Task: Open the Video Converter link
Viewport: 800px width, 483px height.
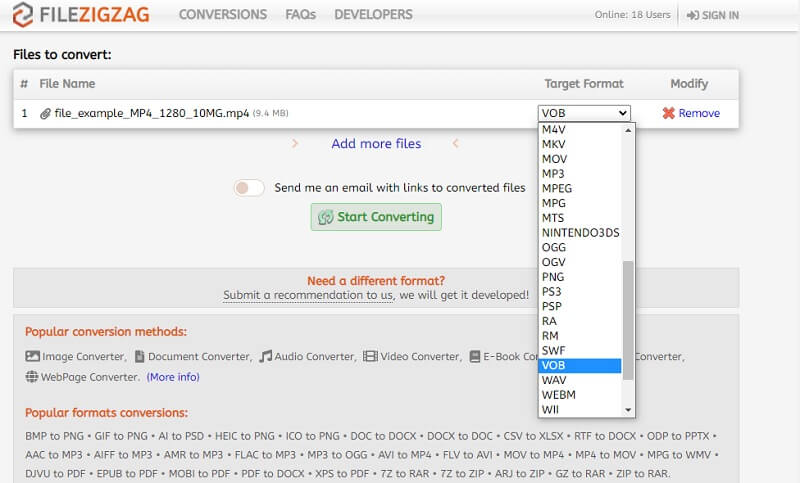Action: [x=420, y=357]
